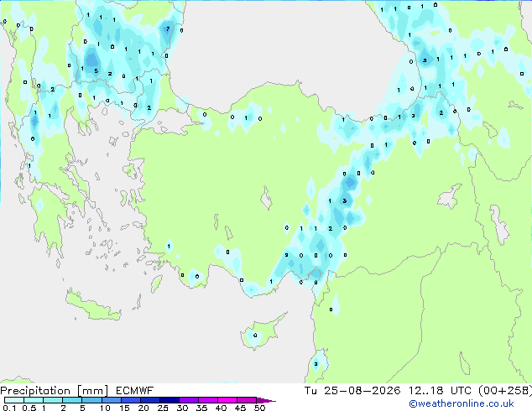Click the 5–10 mm legend color swatch

click(x=91, y=400)
